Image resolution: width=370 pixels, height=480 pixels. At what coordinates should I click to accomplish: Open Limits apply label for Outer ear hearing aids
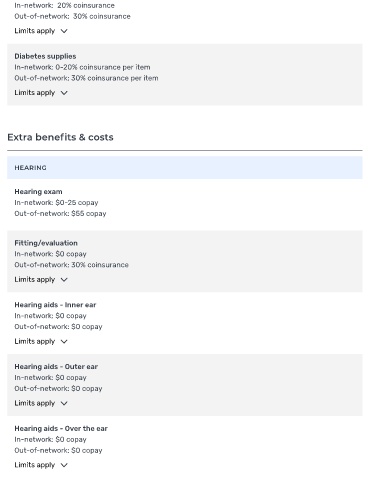point(35,403)
